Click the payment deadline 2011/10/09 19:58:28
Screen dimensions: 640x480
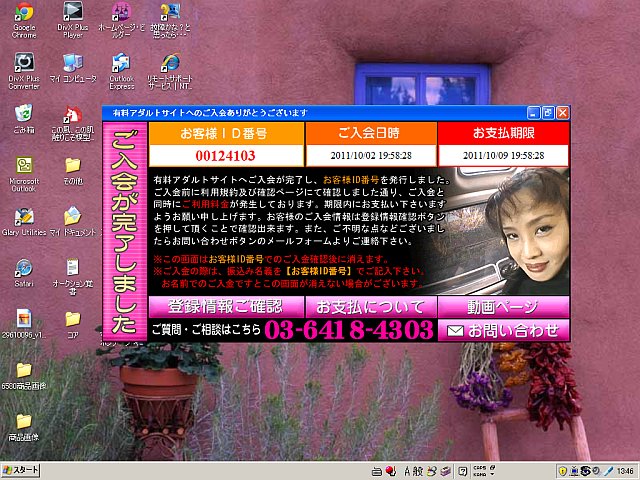503,156
